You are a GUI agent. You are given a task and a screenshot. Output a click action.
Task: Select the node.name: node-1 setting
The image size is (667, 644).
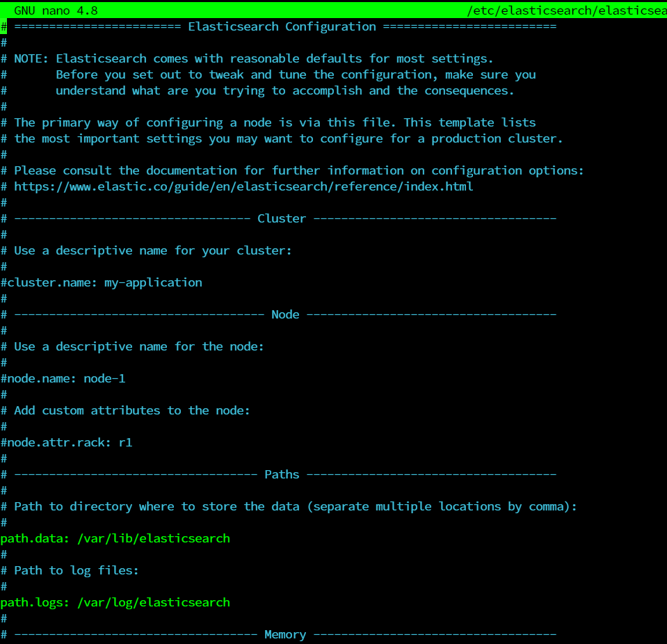pos(63,378)
